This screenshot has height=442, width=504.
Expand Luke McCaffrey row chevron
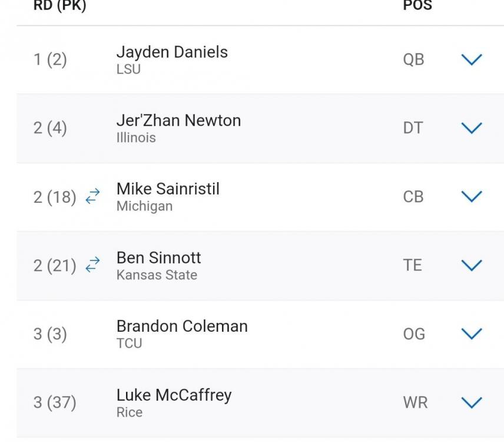472,403
